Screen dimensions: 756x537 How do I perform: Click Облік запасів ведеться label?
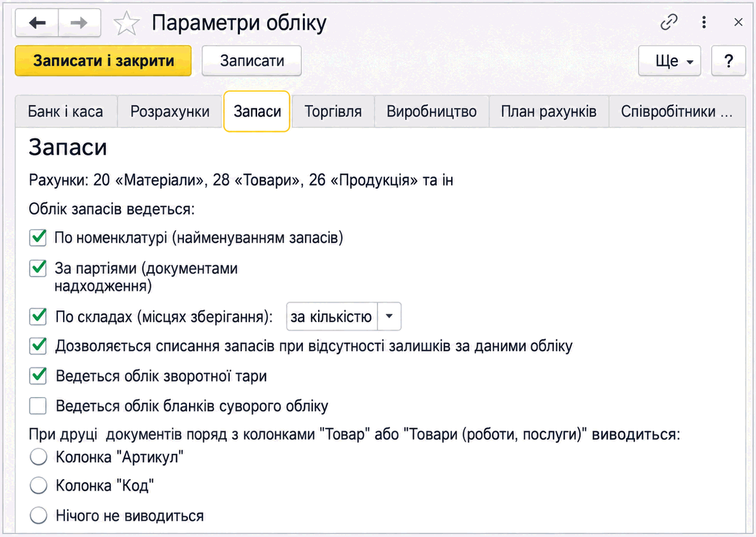pyautogui.click(x=111, y=209)
